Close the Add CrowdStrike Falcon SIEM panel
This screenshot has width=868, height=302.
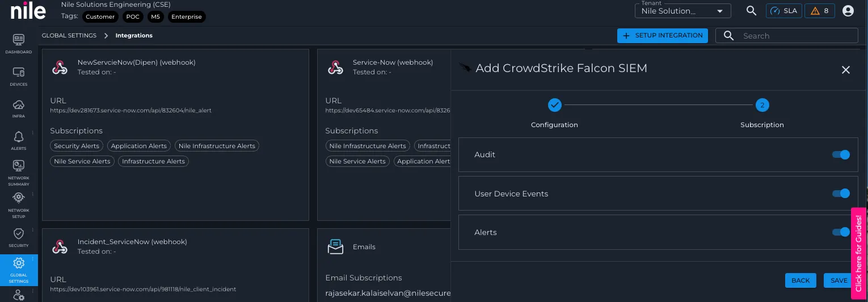point(846,70)
